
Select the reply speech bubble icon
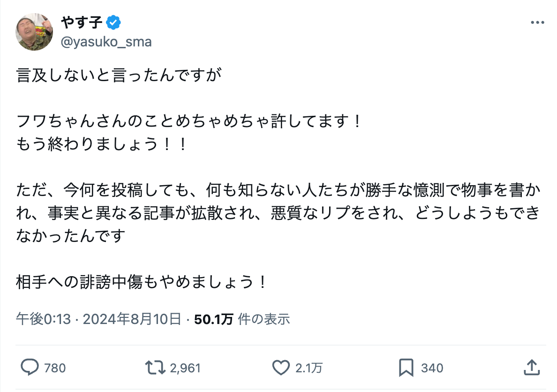click(x=30, y=369)
